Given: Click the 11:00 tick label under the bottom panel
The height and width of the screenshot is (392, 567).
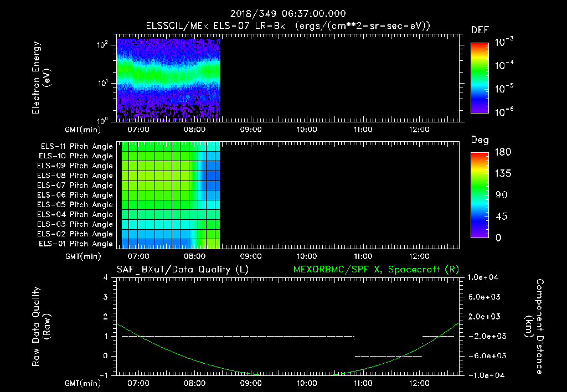Looking at the screenshot, I should (x=363, y=383).
